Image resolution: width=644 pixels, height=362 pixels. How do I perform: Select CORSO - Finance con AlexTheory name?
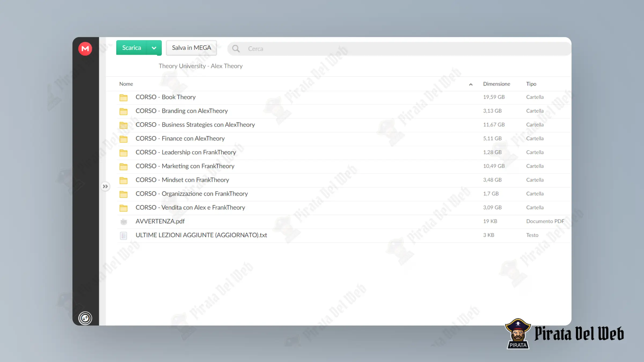(180, 138)
